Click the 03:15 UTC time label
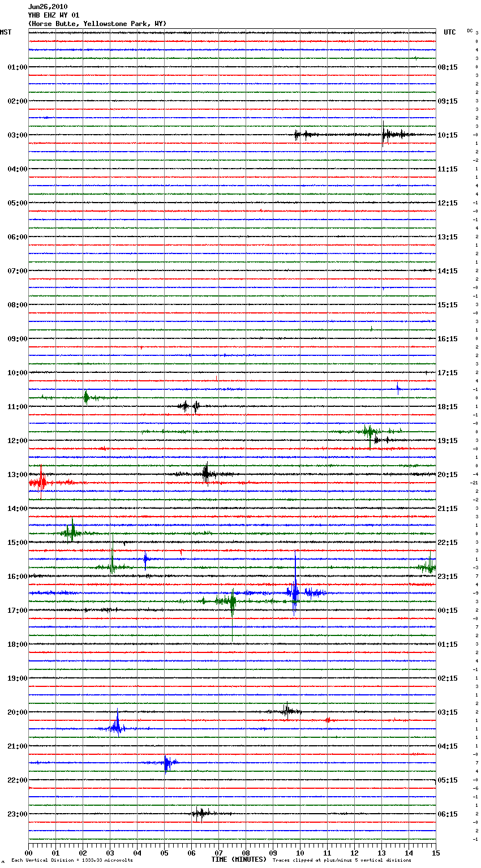The height and width of the screenshot is (868, 481). 448,712
